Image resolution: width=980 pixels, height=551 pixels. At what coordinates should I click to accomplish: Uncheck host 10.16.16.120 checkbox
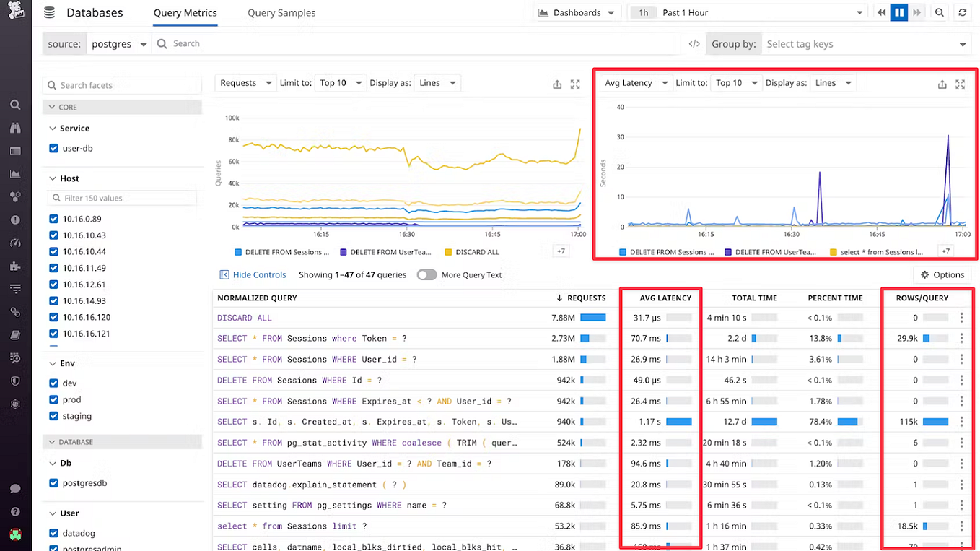click(53, 317)
